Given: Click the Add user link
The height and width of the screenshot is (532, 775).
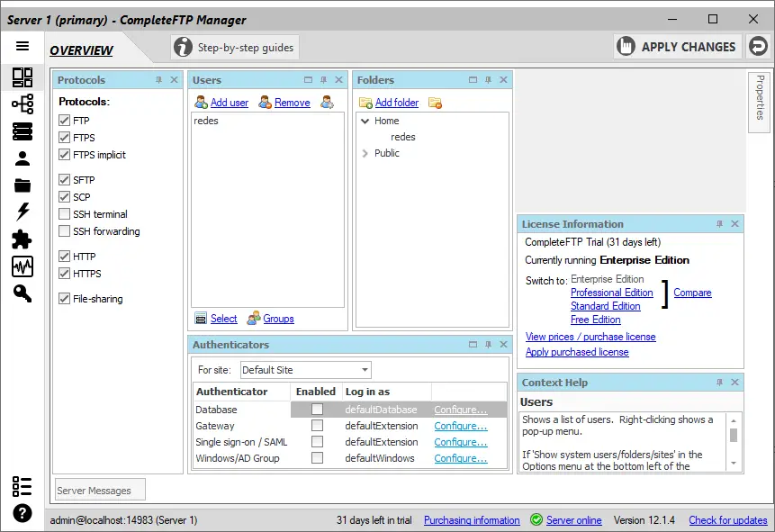Looking at the screenshot, I should coord(230,103).
